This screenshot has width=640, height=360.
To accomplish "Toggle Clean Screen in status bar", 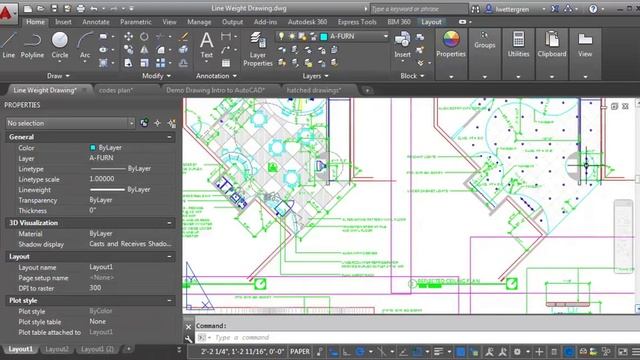I will click(622, 351).
